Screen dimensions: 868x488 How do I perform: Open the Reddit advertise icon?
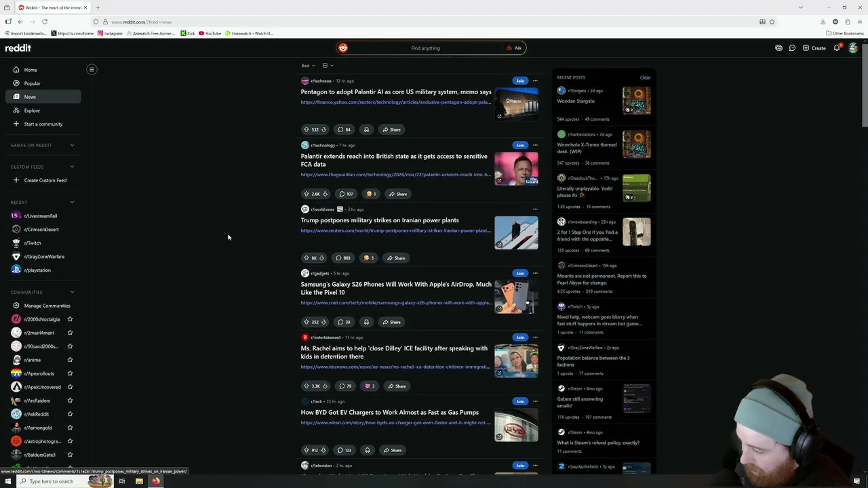(778, 48)
